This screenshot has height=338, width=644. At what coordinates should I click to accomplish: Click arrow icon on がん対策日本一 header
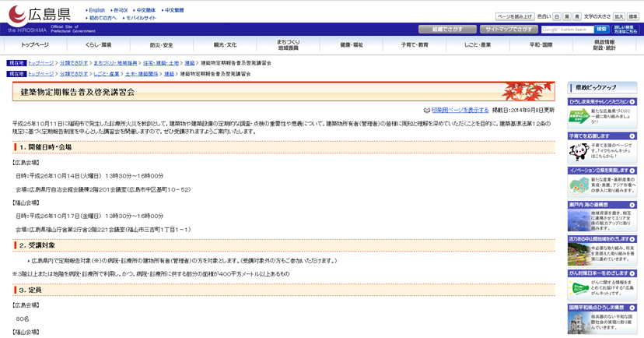pos(632,273)
